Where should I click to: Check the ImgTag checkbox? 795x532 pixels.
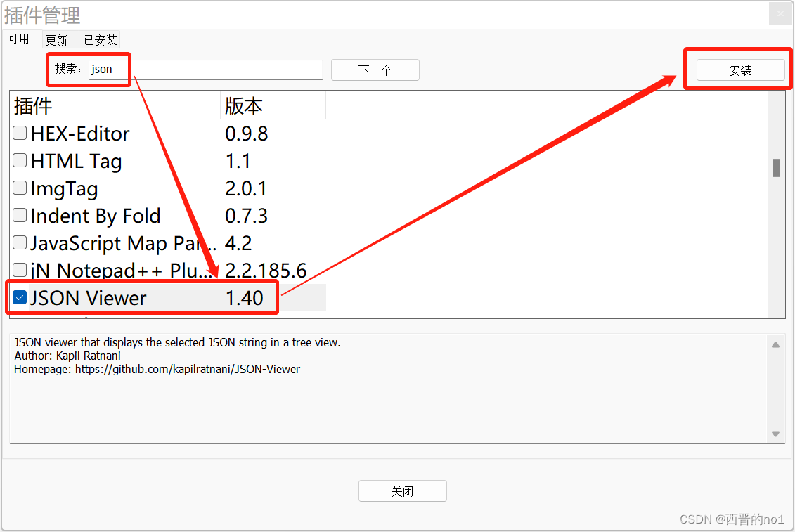pyautogui.click(x=20, y=188)
